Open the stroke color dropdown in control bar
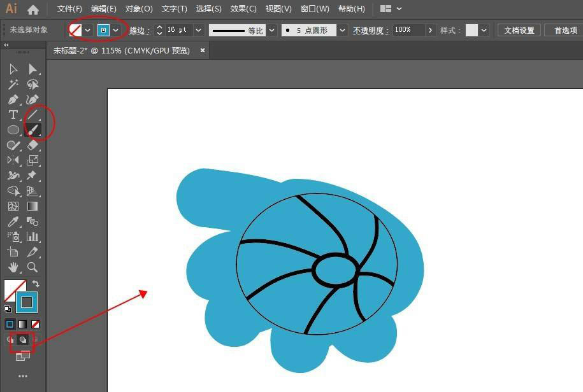This screenshot has height=392, width=583. coord(116,30)
